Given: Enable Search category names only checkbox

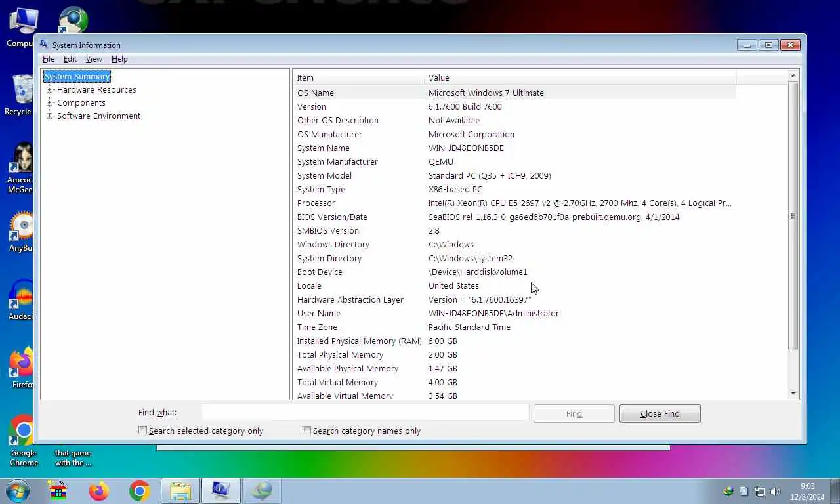Looking at the screenshot, I should [x=306, y=430].
